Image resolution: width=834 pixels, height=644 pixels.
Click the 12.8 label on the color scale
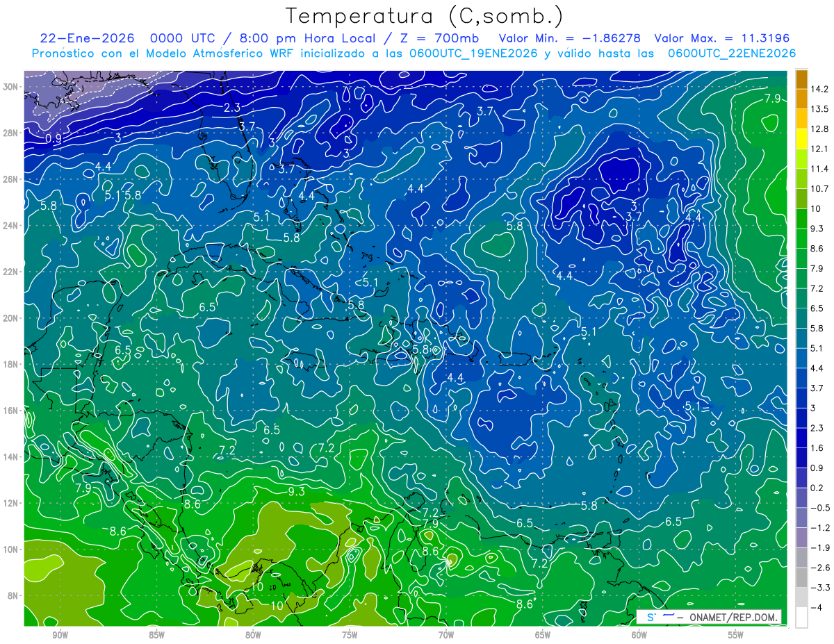tap(819, 129)
